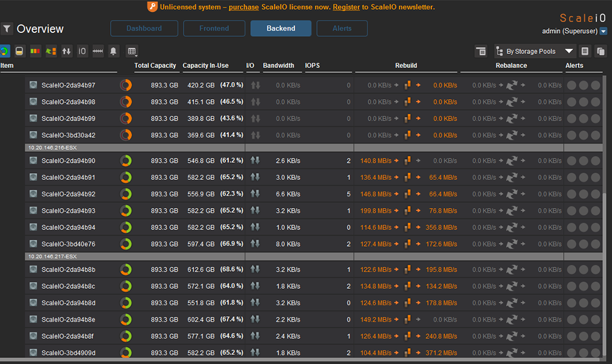Select the storage cylinder view toolbar icon

click(19, 51)
